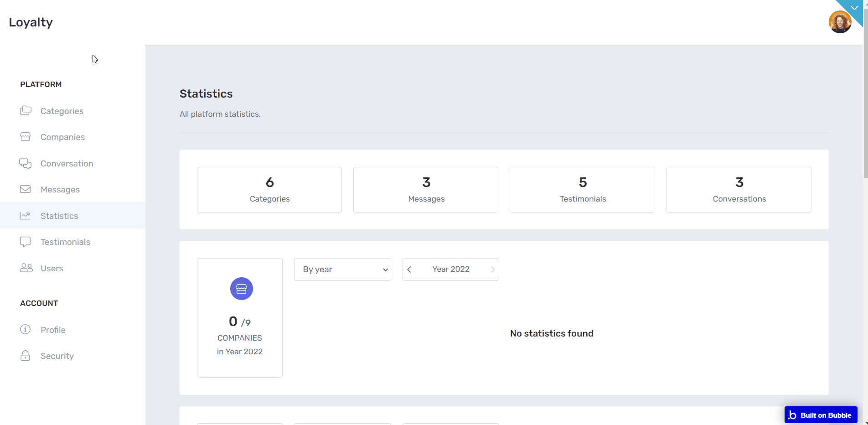The image size is (868, 425).
Task: Click the Built on Bubble button
Action: pyautogui.click(x=821, y=415)
